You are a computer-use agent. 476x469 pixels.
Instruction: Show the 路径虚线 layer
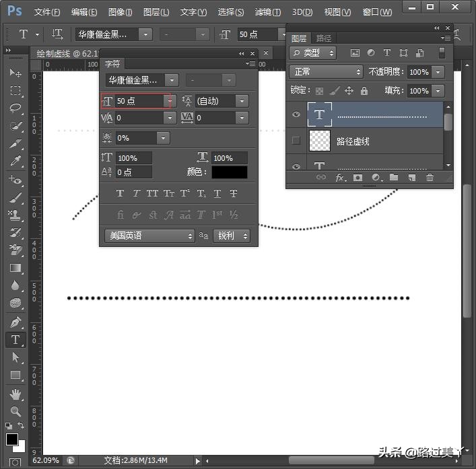pyautogui.click(x=296, y=141)
